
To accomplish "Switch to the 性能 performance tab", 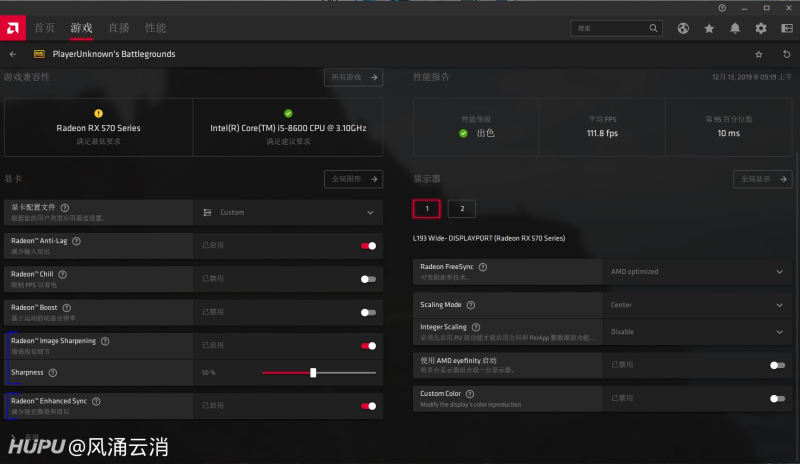I will [x=156, y=28].
